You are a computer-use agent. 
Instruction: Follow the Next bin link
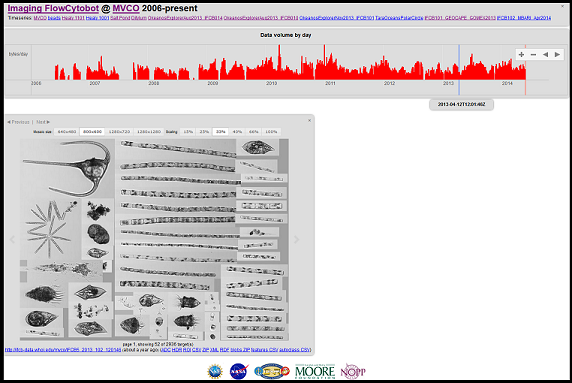tap(43, 122)
